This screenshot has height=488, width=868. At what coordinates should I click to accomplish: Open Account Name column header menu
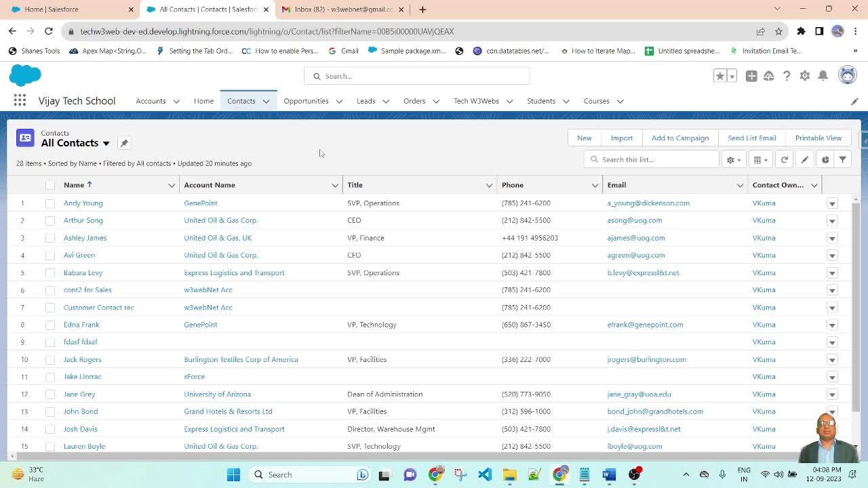point(335,185)
